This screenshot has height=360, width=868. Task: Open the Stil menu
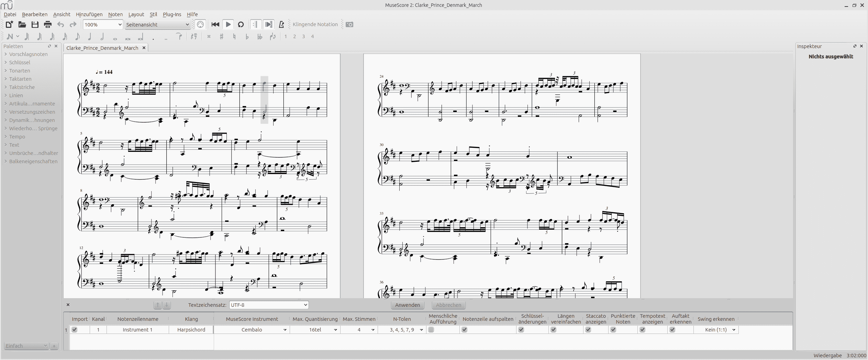click(x=153, y=14)
